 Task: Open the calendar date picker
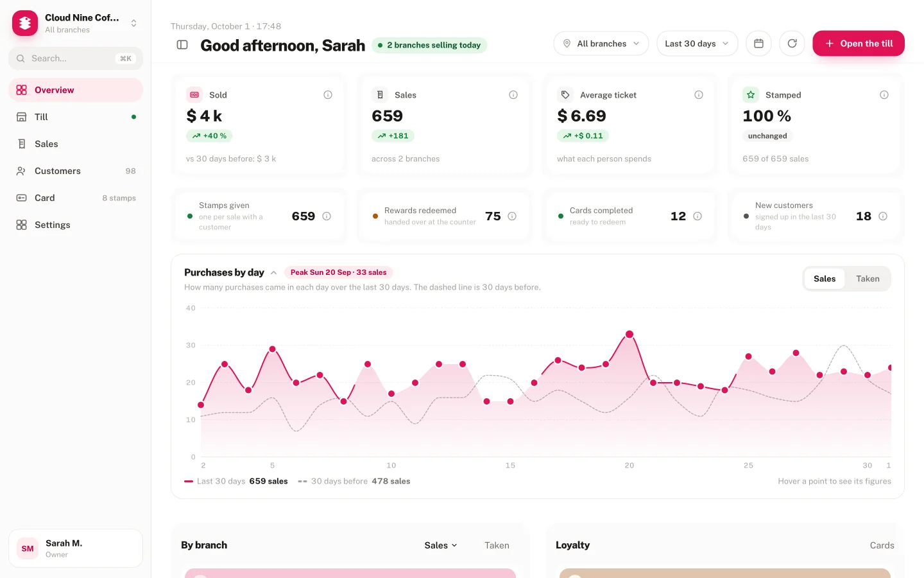click(x=758, y=44)
